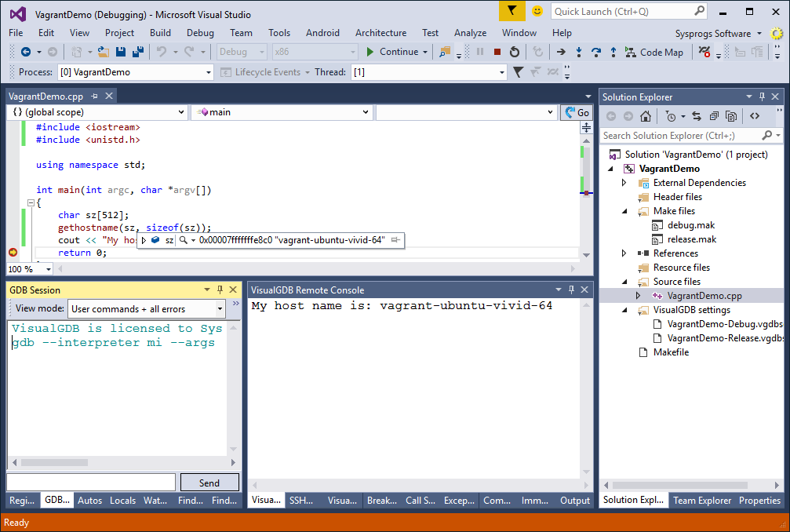This screenshot has height=532, width=790.
Task: Click the magnifier in the sz datatip
Action: 184,240
